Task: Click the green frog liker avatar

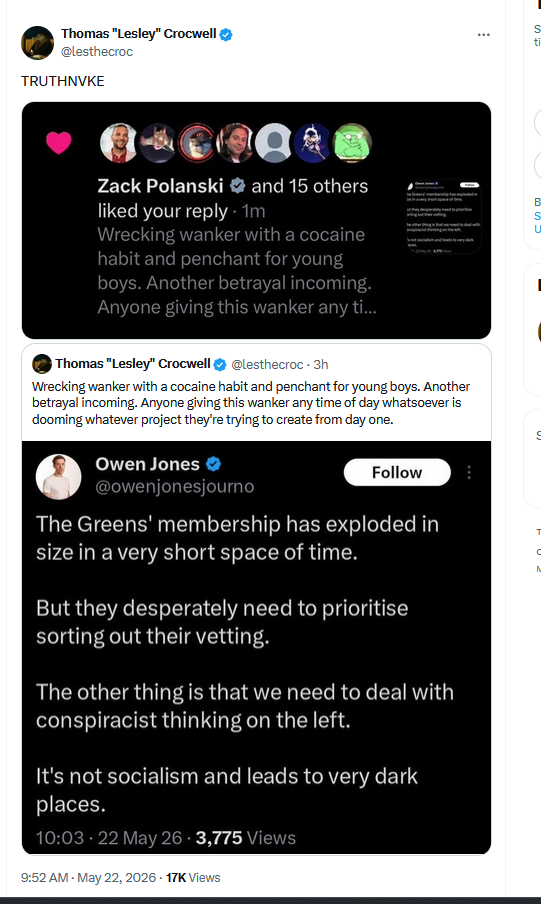Action: pos(352,143)
